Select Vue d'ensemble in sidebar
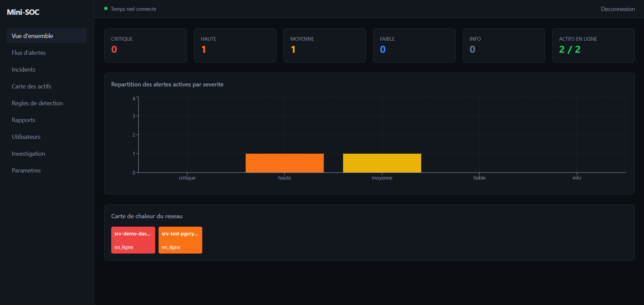The width and height of the screenshot is (644, 305). click(x=47, y=36)
